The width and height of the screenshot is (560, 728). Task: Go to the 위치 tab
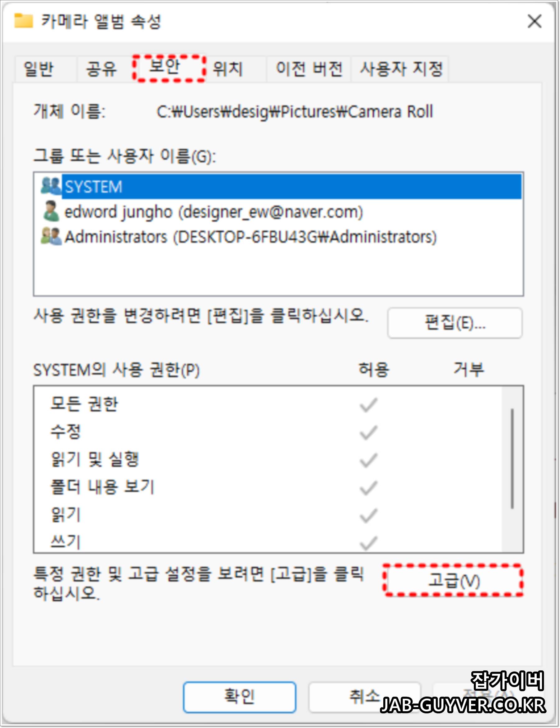click(228, 69)
